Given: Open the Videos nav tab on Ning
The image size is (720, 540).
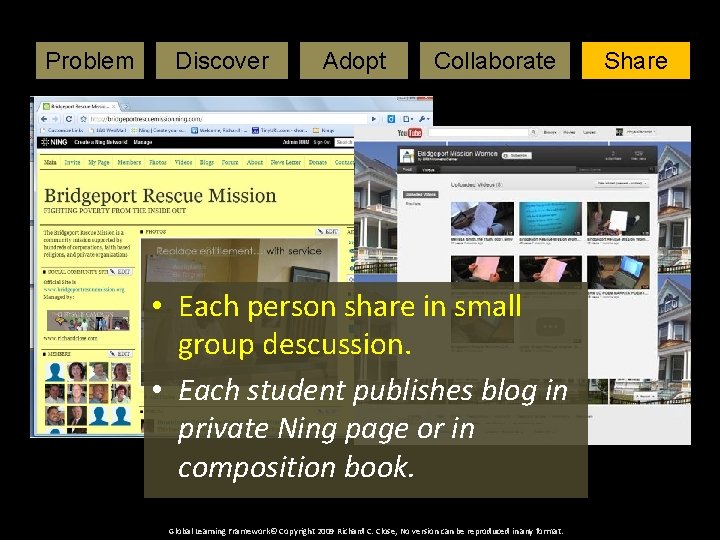Looking at the screenshot, I should click(183, 163).
